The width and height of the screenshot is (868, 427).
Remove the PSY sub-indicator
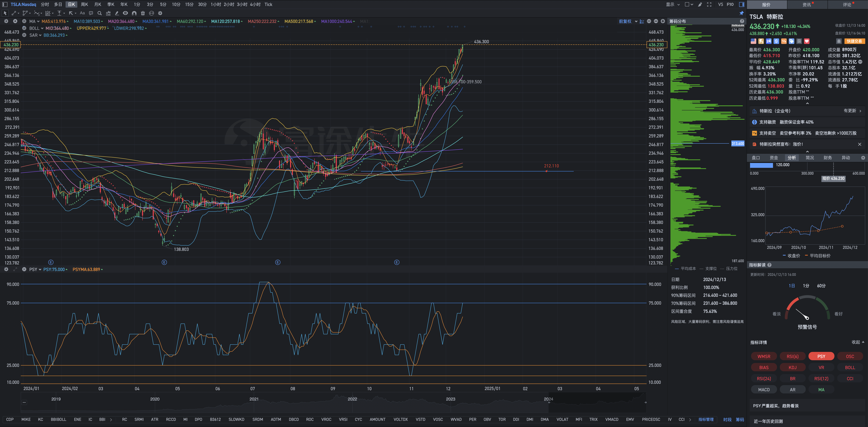pyautogui.click(x=24, y=269)
